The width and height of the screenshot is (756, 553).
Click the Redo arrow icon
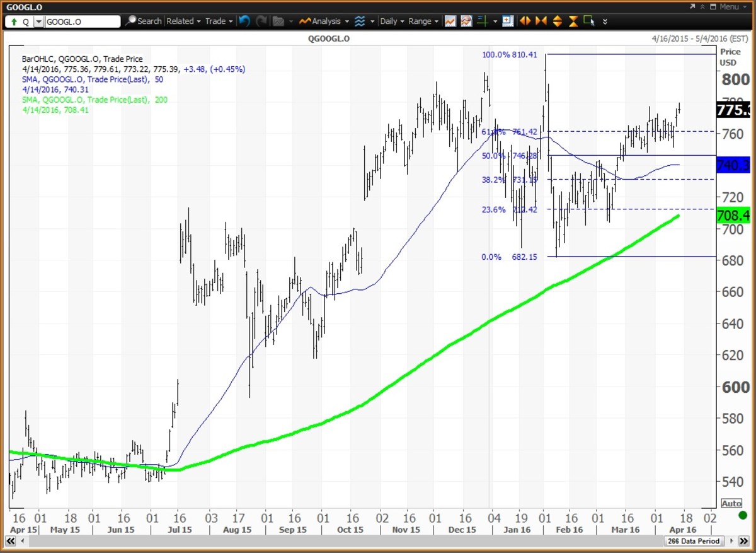pyautogui.click(x=261, y=21)
